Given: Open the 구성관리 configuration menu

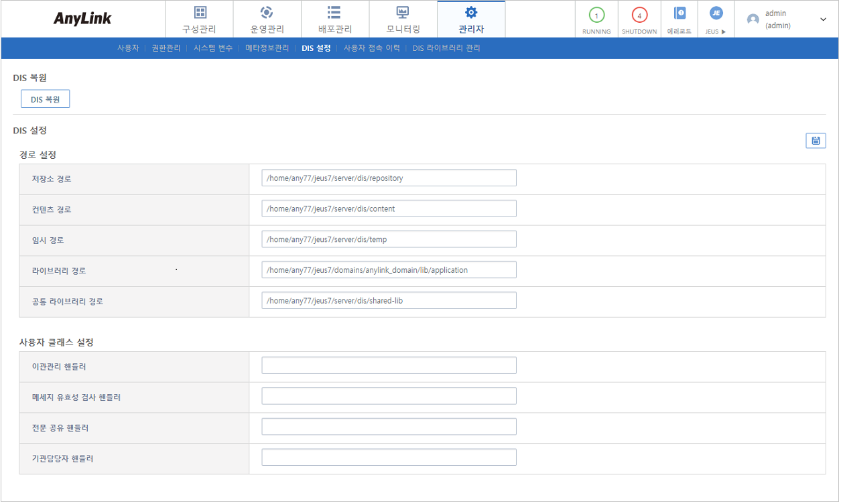Looking at the screenshot, I should click(199, 19).
